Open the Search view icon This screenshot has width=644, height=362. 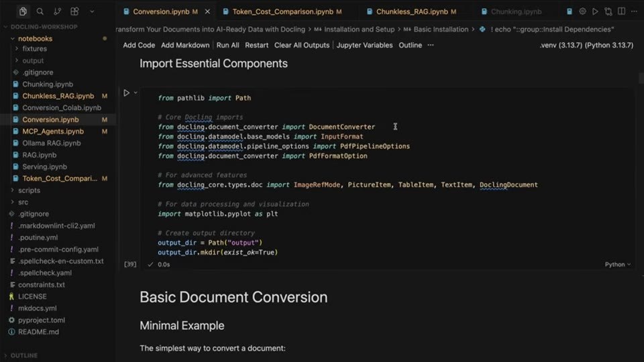40,11
